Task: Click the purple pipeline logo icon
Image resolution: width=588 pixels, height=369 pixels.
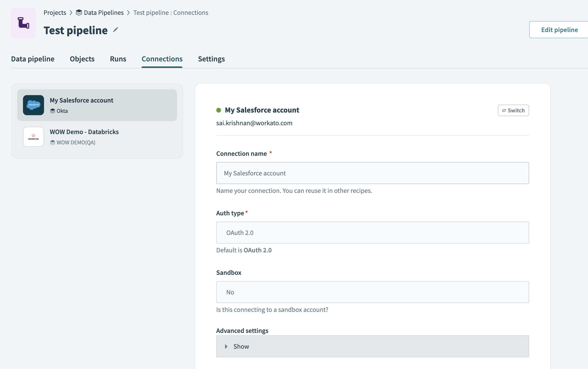Action: pos(23,23)
